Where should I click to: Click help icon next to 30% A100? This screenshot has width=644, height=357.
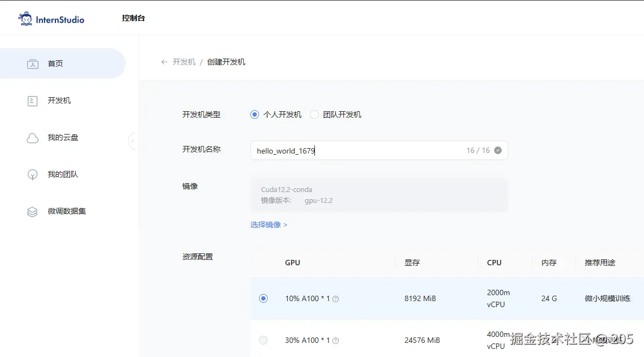click(x=336, y=341)
